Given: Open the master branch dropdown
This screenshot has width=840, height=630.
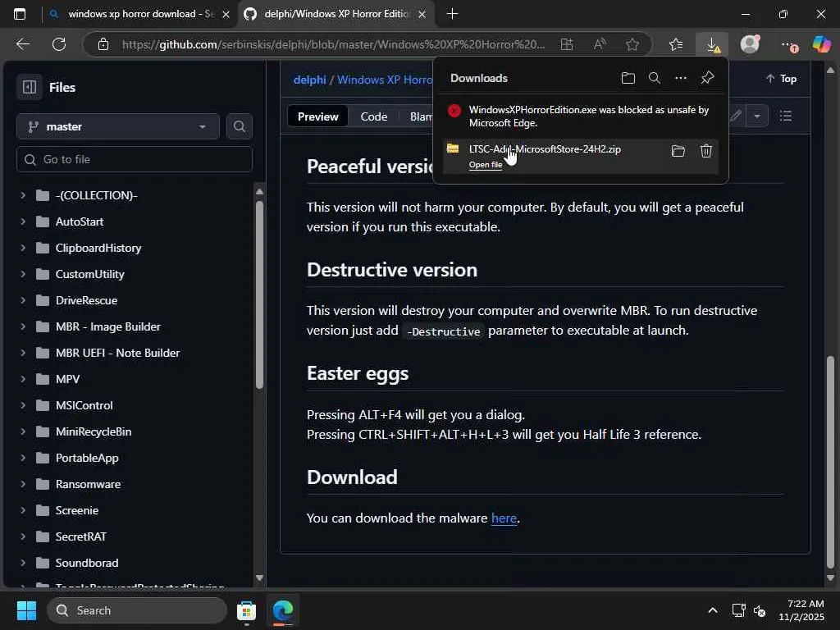Looking at the screenshot, I should [x=118, y=126].
